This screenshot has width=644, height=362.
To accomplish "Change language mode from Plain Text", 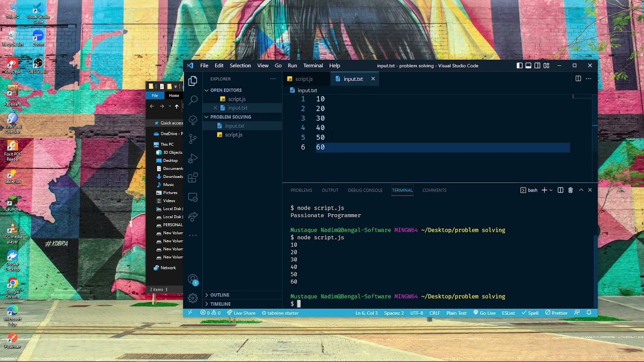I will [x=456, y=313].
